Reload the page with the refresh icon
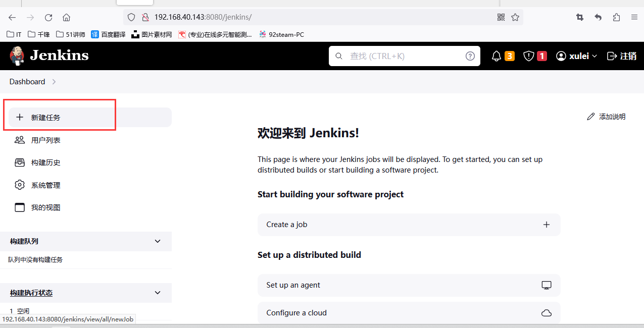Image resolution: width=644 pixels, height=328 pixels. point(48,17)
